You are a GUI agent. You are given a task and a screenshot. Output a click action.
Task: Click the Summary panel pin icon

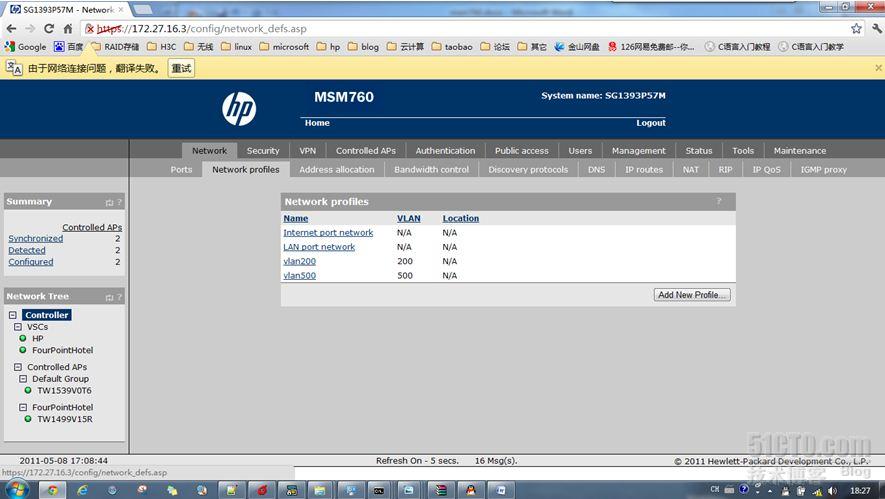109,203
